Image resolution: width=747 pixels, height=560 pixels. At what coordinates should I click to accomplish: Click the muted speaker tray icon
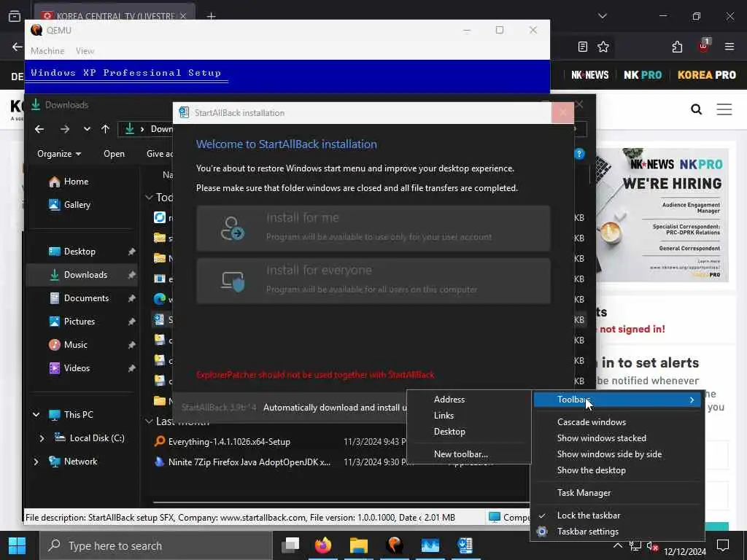point(651,546)
